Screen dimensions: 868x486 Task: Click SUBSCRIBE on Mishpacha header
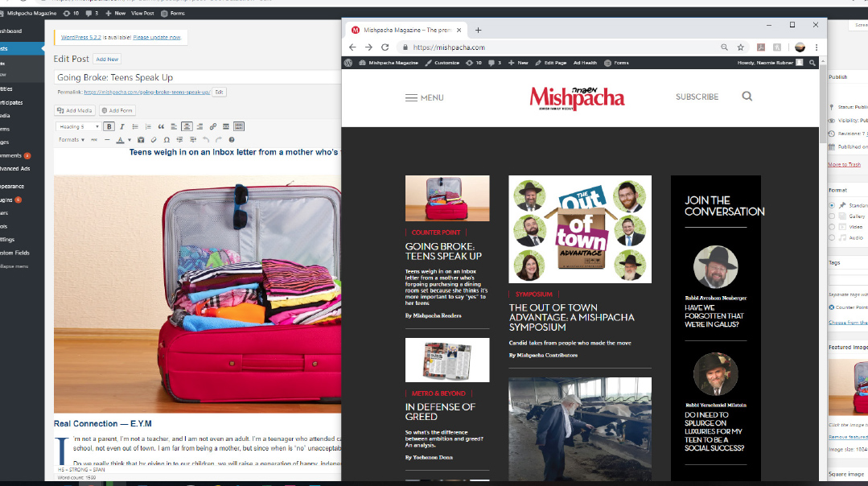pyautogui.click(x=697, y=97)
